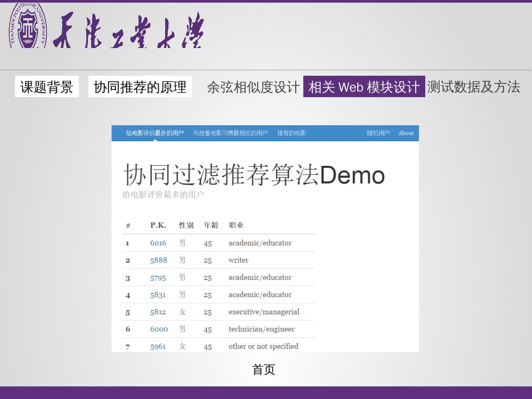The image size is (532, 399).
Task: Click the Tianjin Polytechnic University seal logo
Action: (28, 26)
